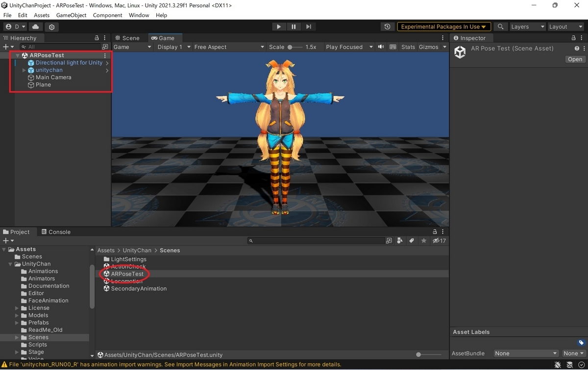This screenshot has width=588, height=370.
Task: Toggle the Inspector lock icon
Action: [574, 38]
